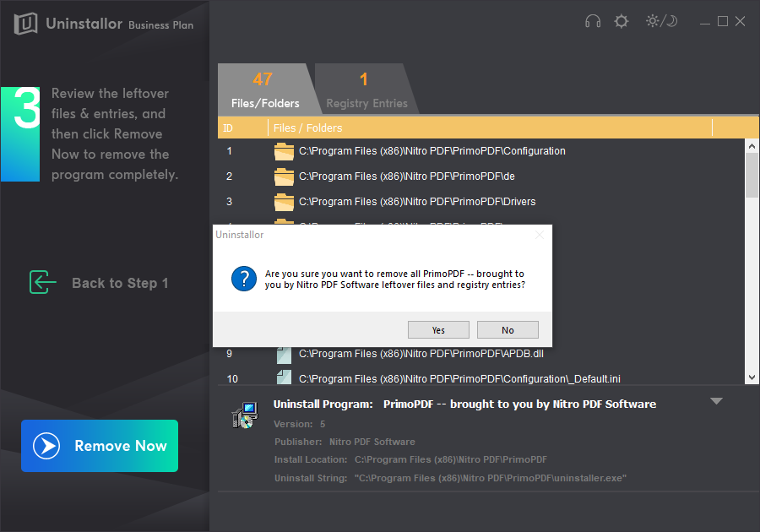The height and width of the screenshot is (532, 760).
Task: Toggle light/dark theme sun-moon icon
Action: coord(661,21)
